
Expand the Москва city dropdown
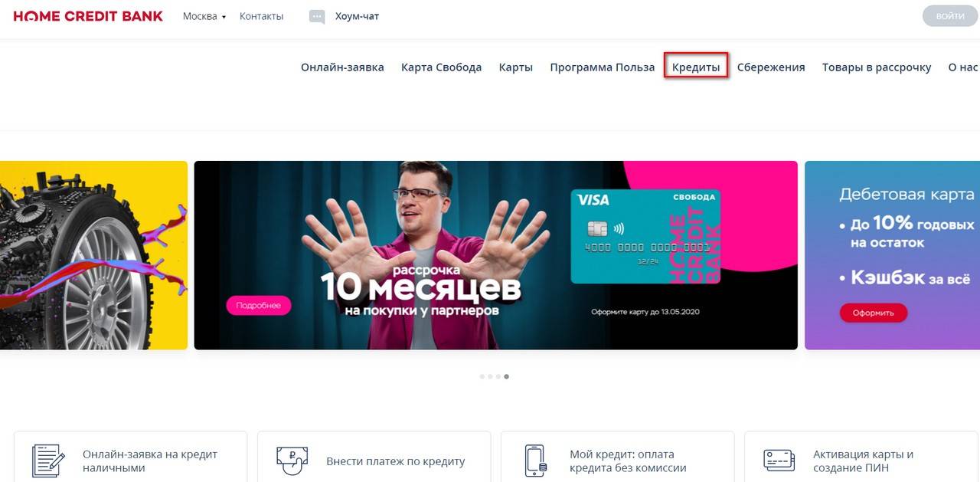204,16
